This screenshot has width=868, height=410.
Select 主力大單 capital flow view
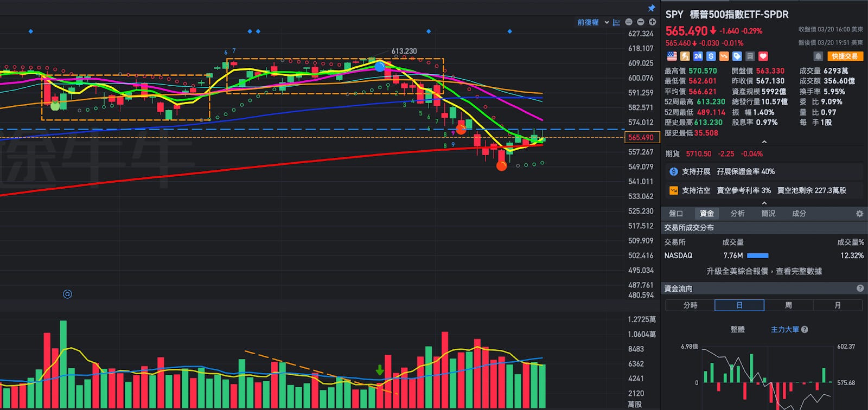pyautogui.click(x=785, y=329)
